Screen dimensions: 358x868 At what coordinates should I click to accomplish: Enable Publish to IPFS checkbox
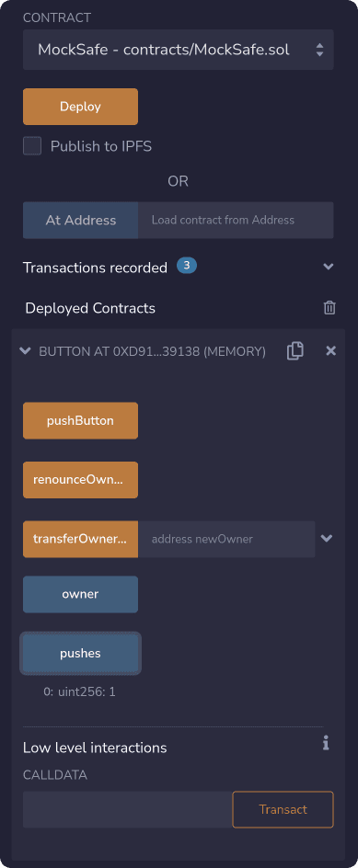(32, 146)
